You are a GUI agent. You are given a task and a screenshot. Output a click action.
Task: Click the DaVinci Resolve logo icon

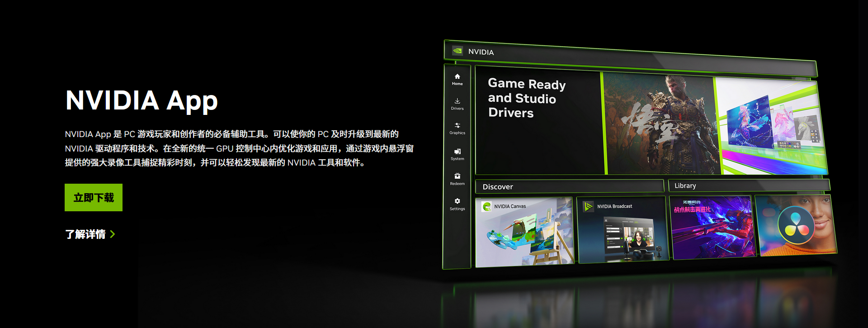coord(796,225)
